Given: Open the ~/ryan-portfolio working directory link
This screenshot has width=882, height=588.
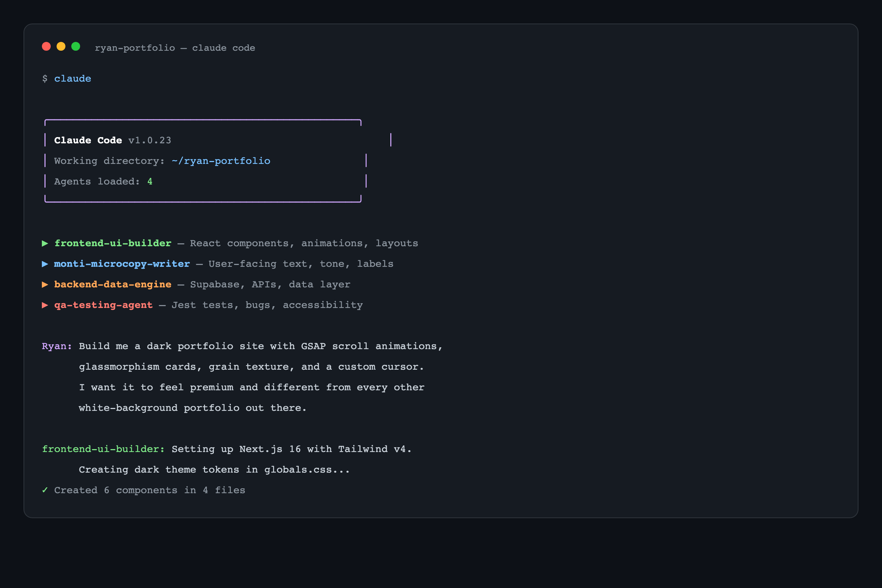Looking at the screenshot, I should (220, 161).
